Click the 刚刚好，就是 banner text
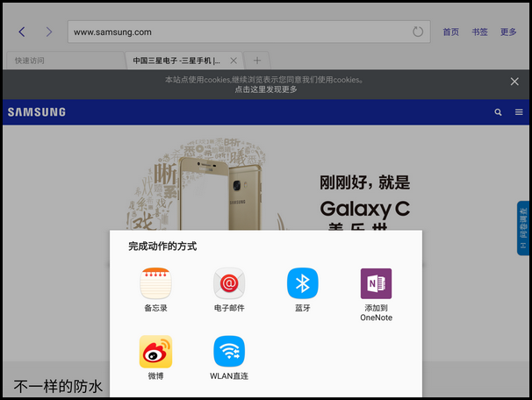Viewport: 532px width, 400px height. pos(364,182)
